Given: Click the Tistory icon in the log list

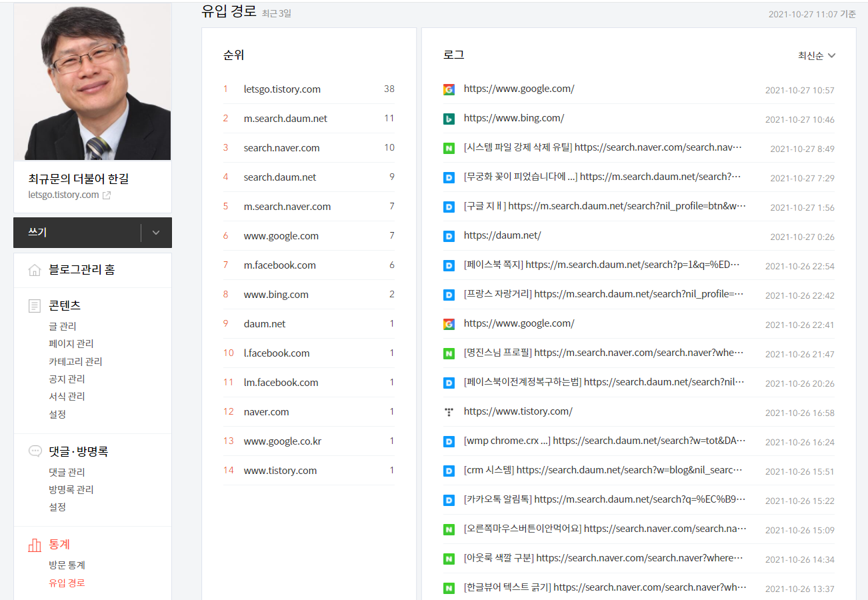Looking at the screenshot, I should tap(449, 412).
